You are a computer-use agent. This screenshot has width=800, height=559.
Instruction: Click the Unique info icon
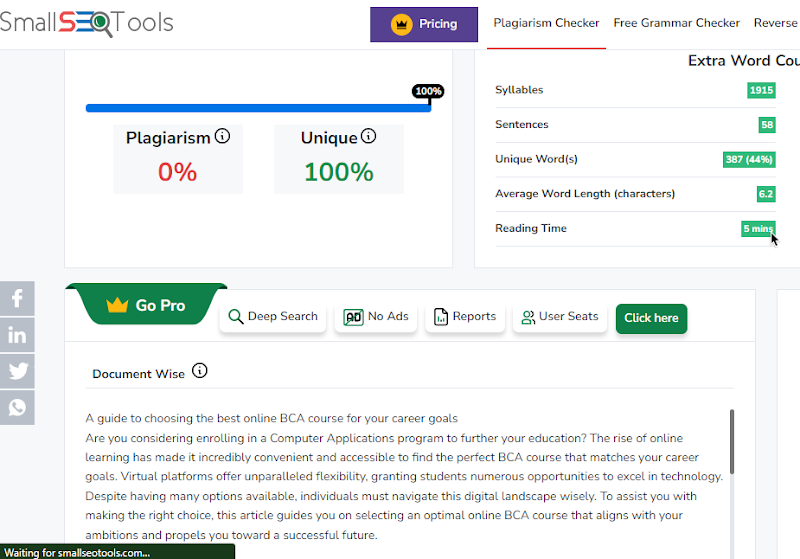(x=369, y=136)
